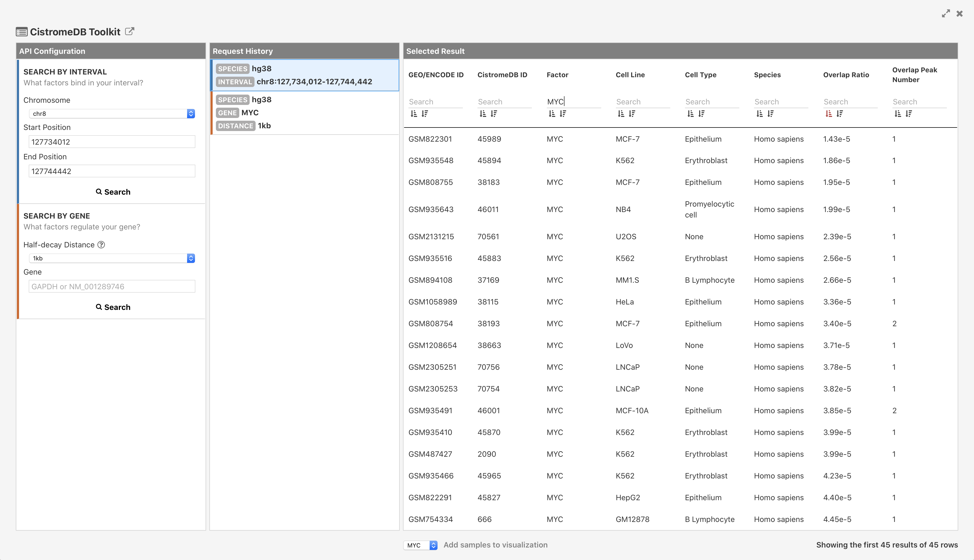Sort Cell Line column ascending
The width and height of the screenshot is (974, 560).
621,114
